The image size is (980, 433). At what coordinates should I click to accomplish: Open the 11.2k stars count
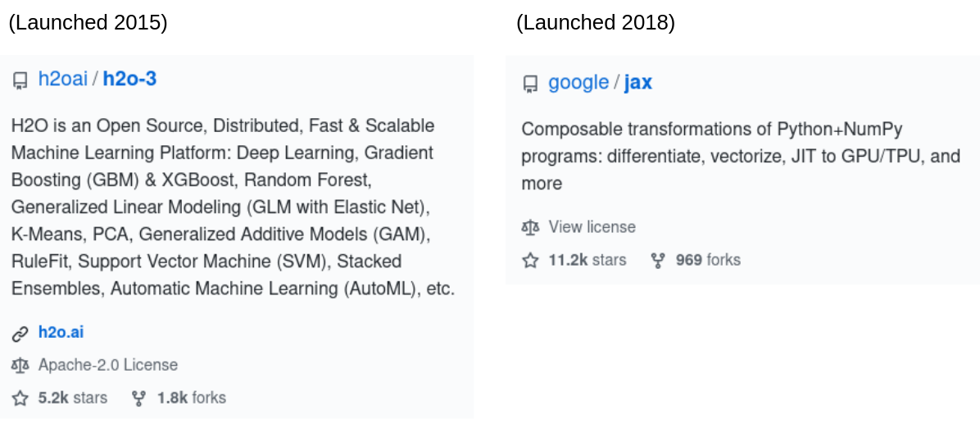(587, 260)
